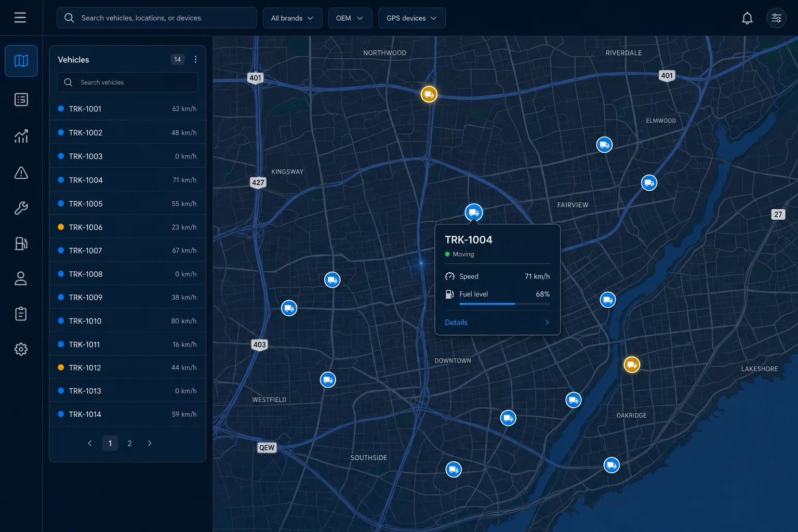The width and height of the screenshot is (798, 532).
Task: Open the alerts warning triangle icon
Action: pyautogui.click(x=21, y=172)
